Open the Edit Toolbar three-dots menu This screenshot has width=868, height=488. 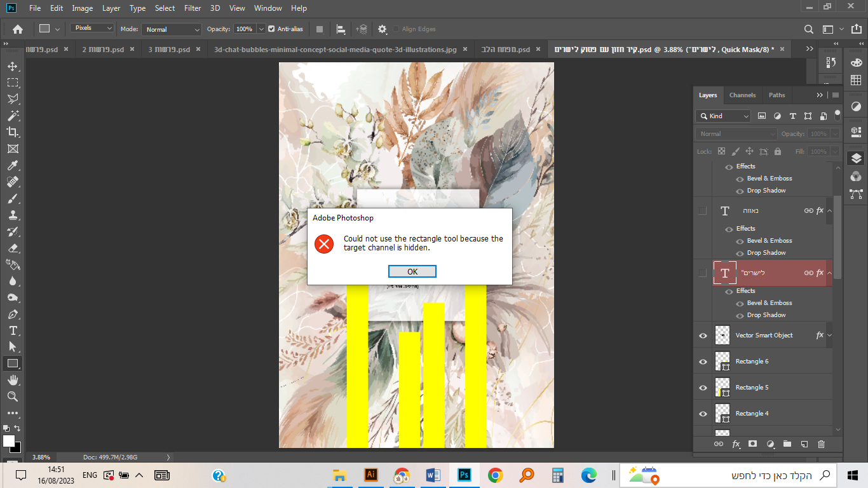[12, 413]
